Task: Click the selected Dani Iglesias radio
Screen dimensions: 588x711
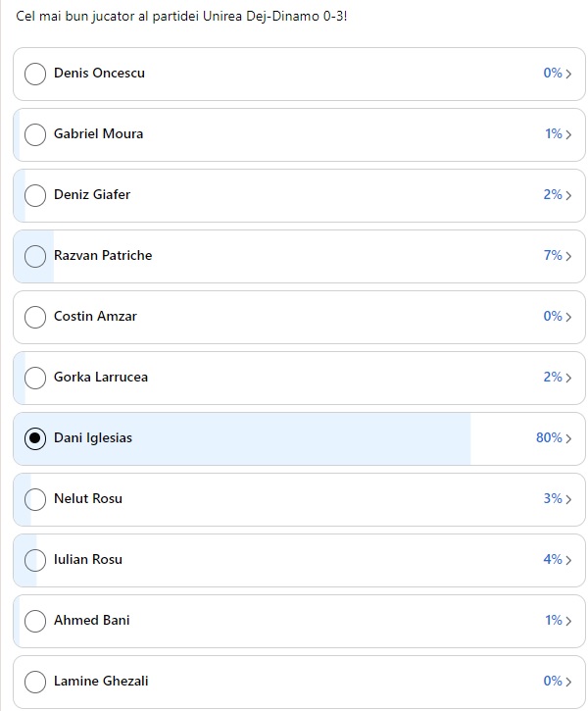Action: (x=35, y=438)
